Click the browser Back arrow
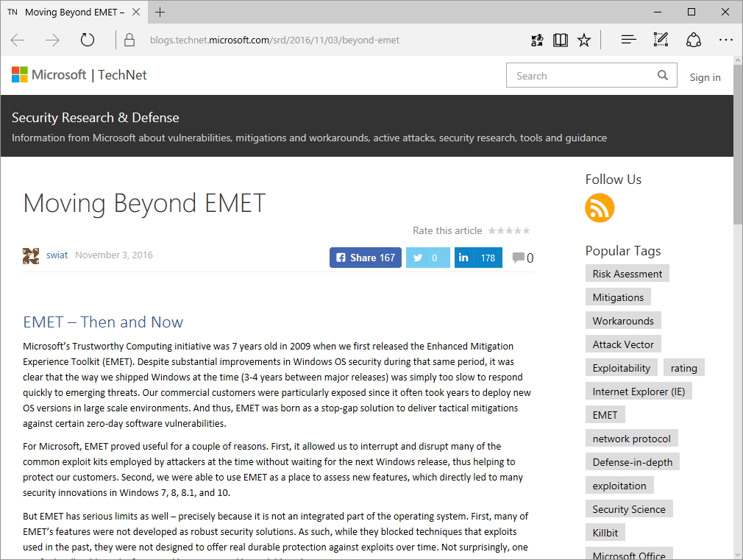743x560 pixels. click(x=18, y=40)
